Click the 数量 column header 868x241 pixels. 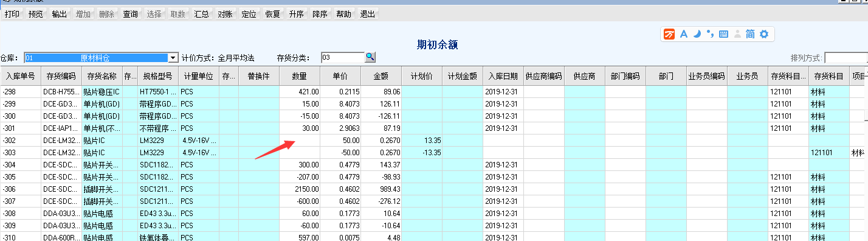[300, 76]
